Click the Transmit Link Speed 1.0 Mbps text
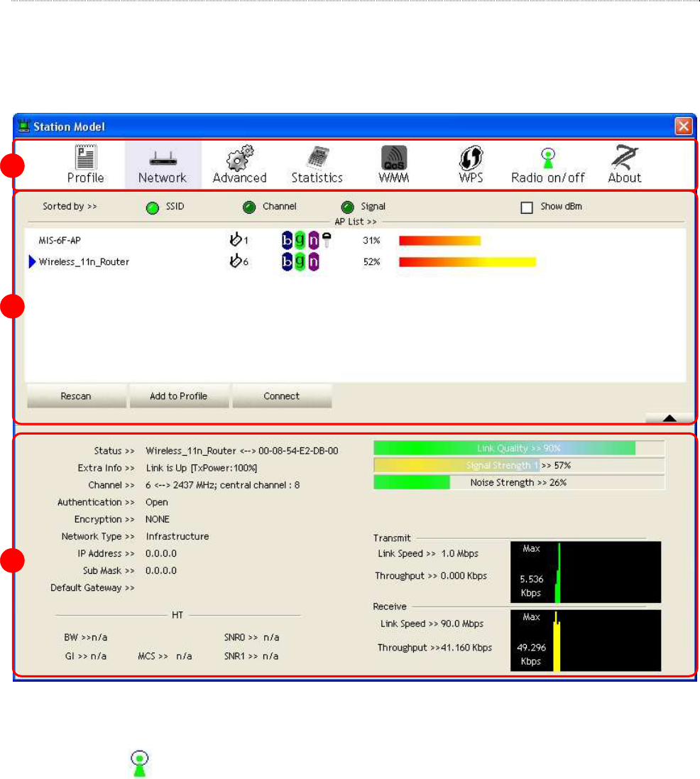 pos(428,553)
